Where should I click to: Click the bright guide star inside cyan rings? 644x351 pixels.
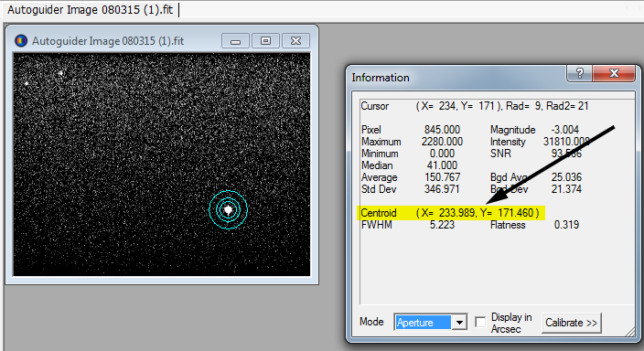[x=228, y=210]
